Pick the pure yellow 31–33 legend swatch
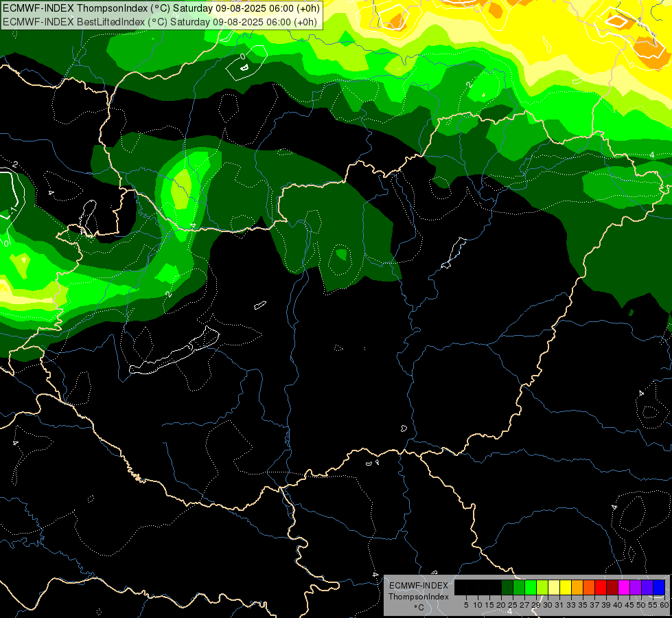 [566, 587]
